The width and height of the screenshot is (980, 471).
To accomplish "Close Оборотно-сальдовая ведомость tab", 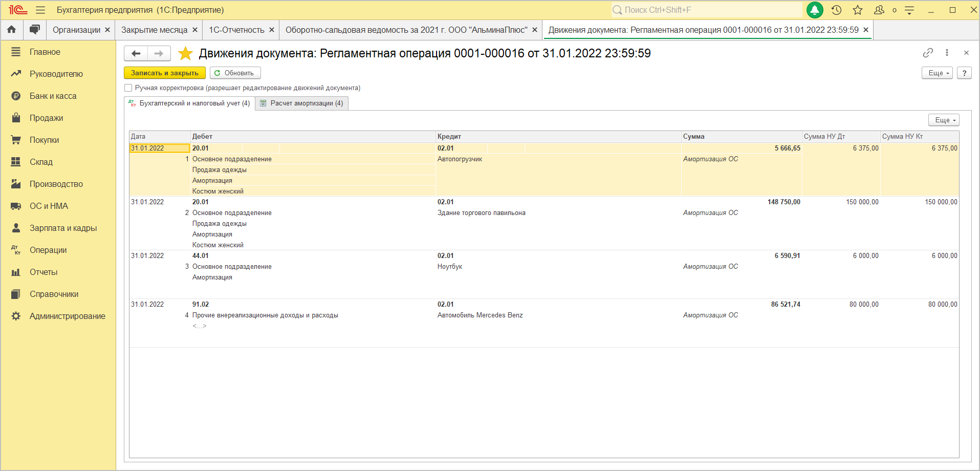I will tap(535, 30).
